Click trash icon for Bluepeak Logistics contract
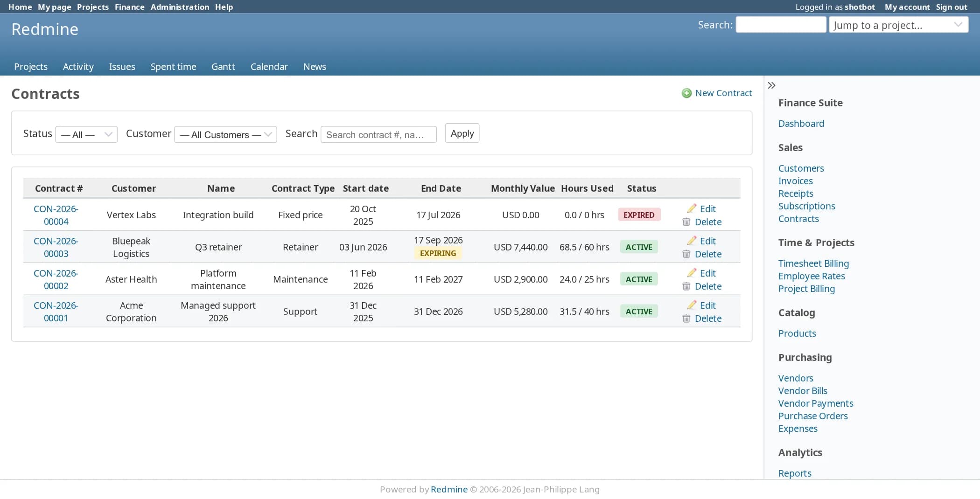 tap(686, 254)
